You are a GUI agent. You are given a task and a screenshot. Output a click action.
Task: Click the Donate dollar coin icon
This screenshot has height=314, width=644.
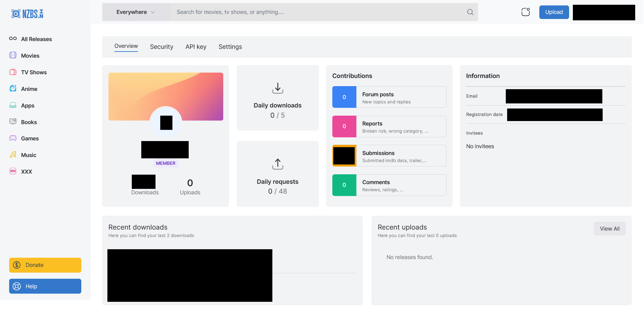(x=17, y=265)
